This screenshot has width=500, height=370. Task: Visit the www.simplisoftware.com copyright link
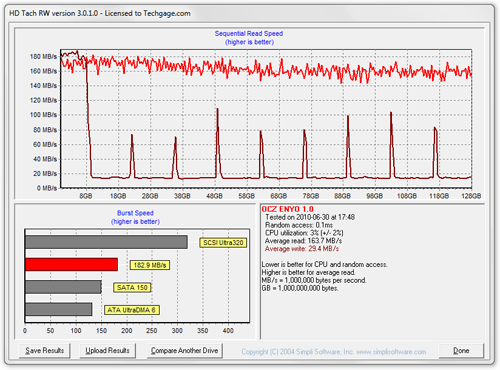391,352
